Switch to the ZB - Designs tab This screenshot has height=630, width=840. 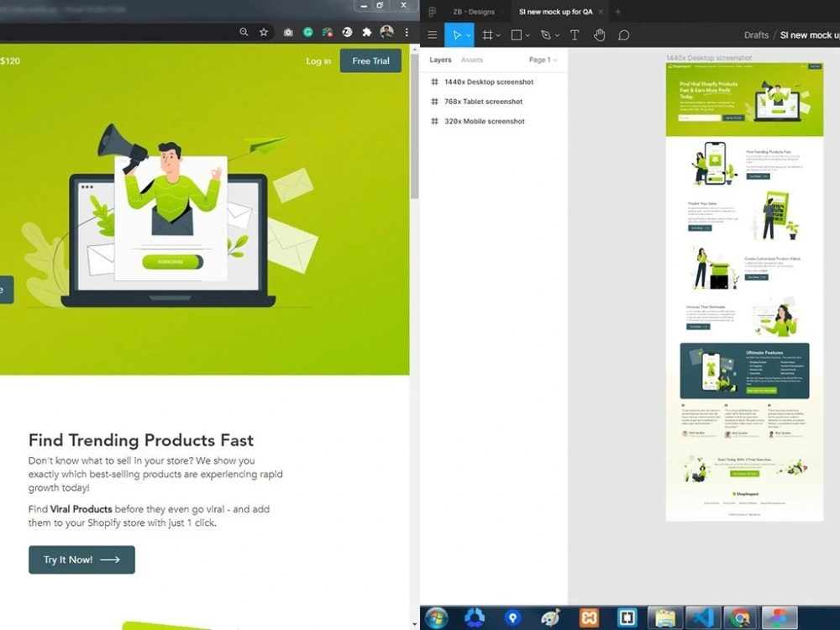[x=474, y=12]
